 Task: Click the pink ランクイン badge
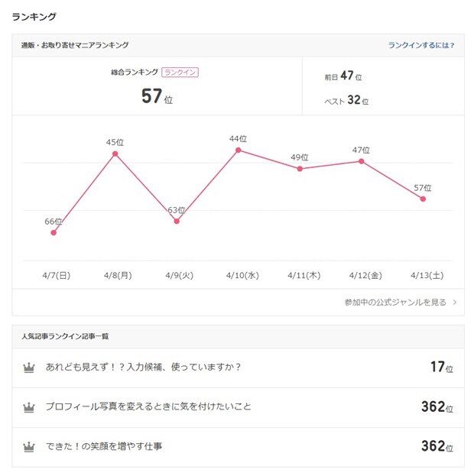[x=182, y=73]
